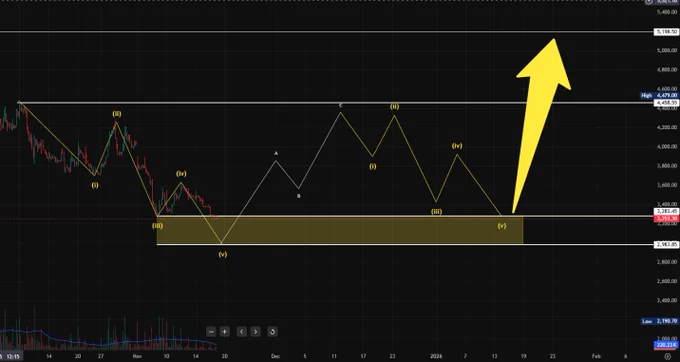Screen dimensions: 680x362
Task: Click the 17 date on the time axis
Action: pos(363,356)
